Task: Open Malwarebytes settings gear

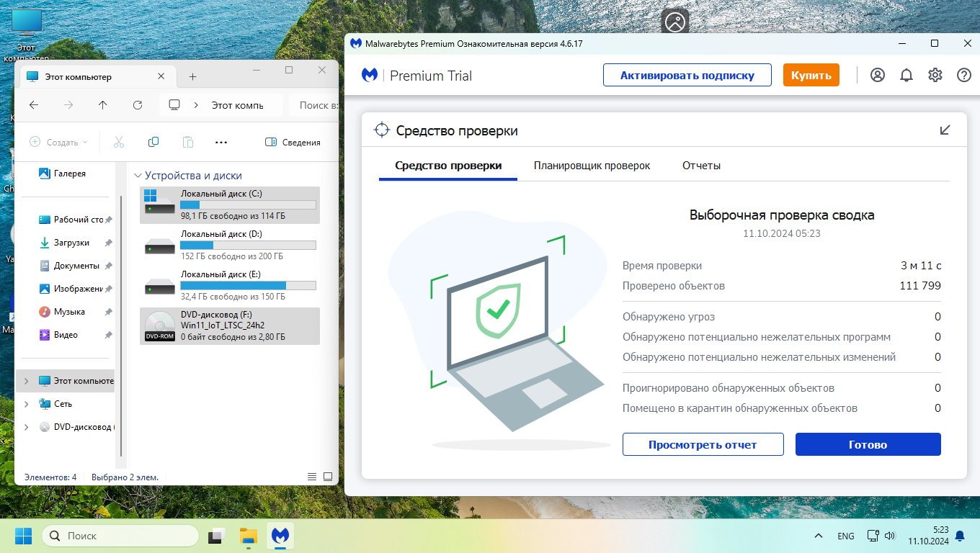Action: 935,75
